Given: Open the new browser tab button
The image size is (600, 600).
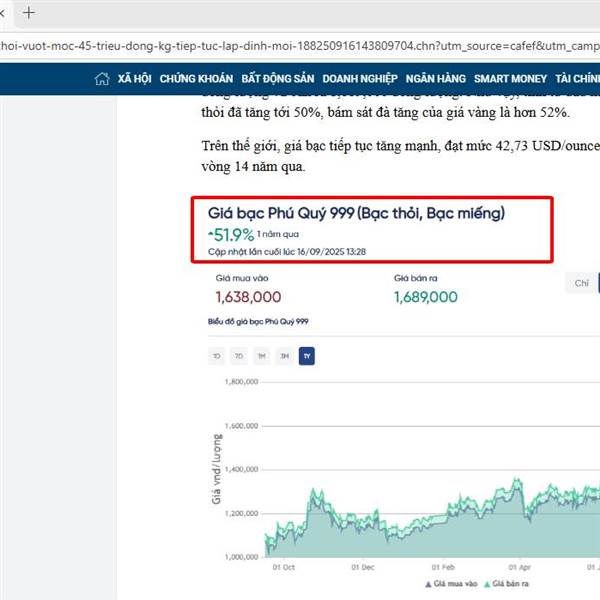Looking at the screenshot, I should 29,13.
